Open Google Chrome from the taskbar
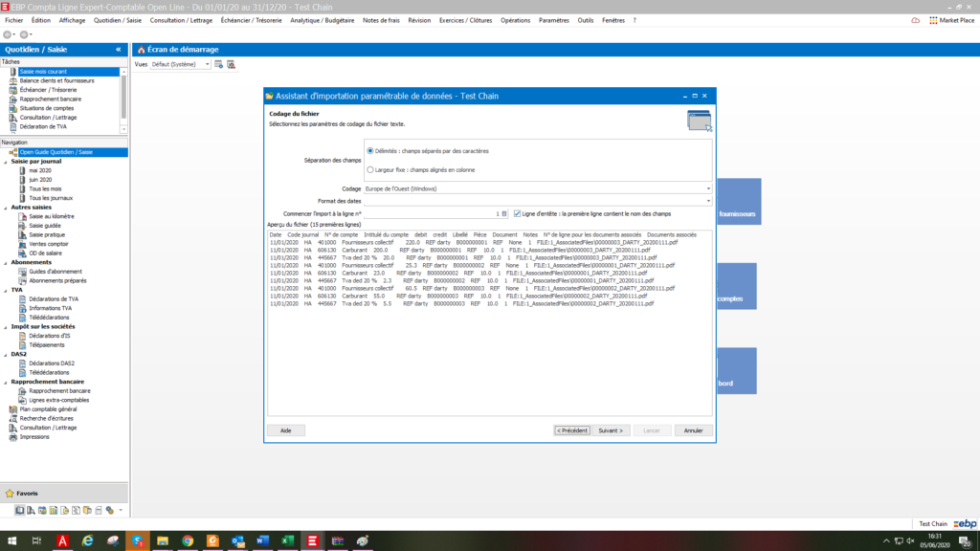 click(188, 541)
